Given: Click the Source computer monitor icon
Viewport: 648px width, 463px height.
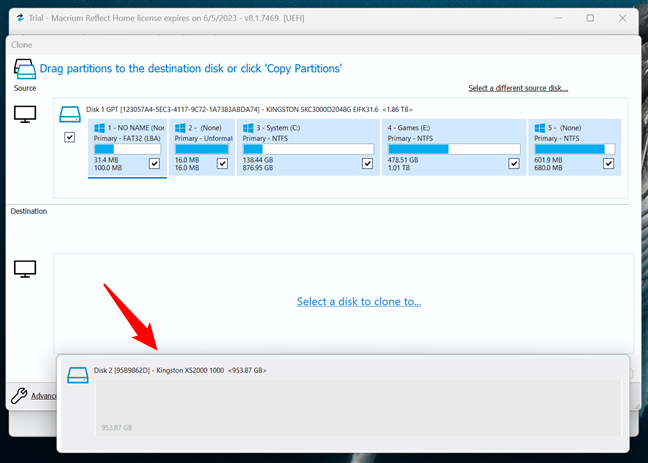Looking at the screenshot, I should coord(25,114).
